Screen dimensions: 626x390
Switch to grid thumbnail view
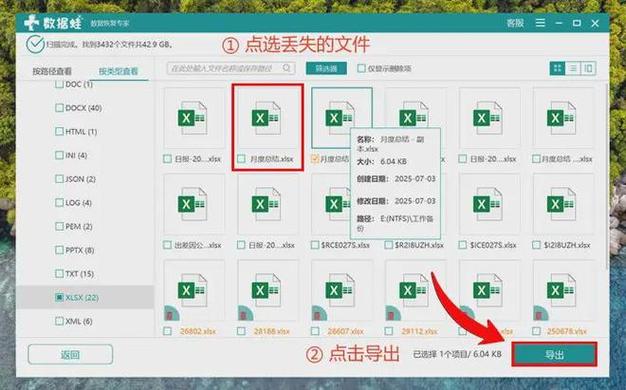[x=557, y=68]
